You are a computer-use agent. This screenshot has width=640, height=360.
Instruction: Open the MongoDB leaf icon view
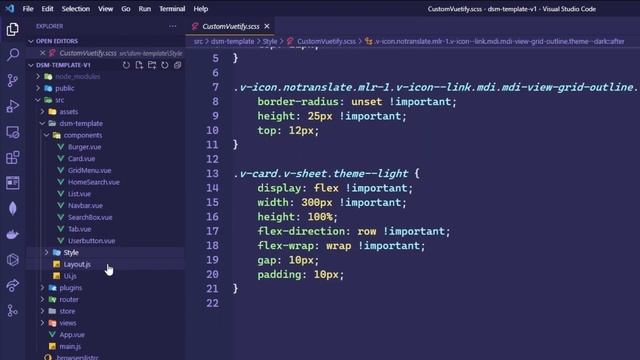13,209
